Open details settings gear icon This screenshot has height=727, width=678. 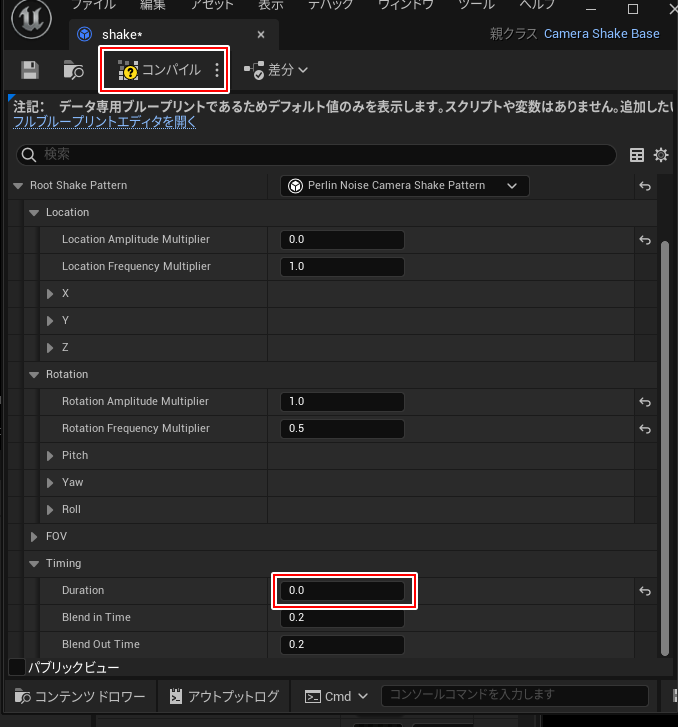[x=661, y=155]
